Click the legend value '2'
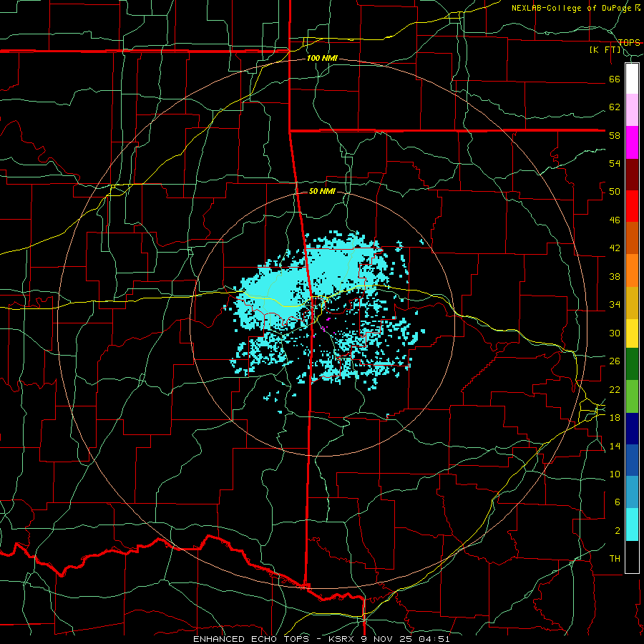The height and width of the screenshot is (644, 644). pos(617,531)
